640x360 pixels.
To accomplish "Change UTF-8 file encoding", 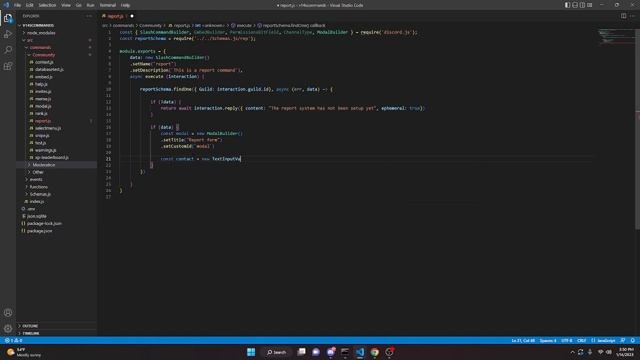I will [x=567, y=340].
